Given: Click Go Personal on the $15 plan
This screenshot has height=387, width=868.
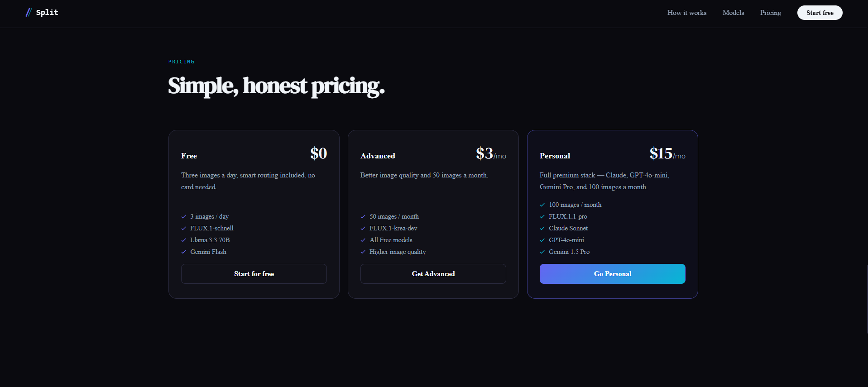Looking at the screenshot, I should point(612,274).
